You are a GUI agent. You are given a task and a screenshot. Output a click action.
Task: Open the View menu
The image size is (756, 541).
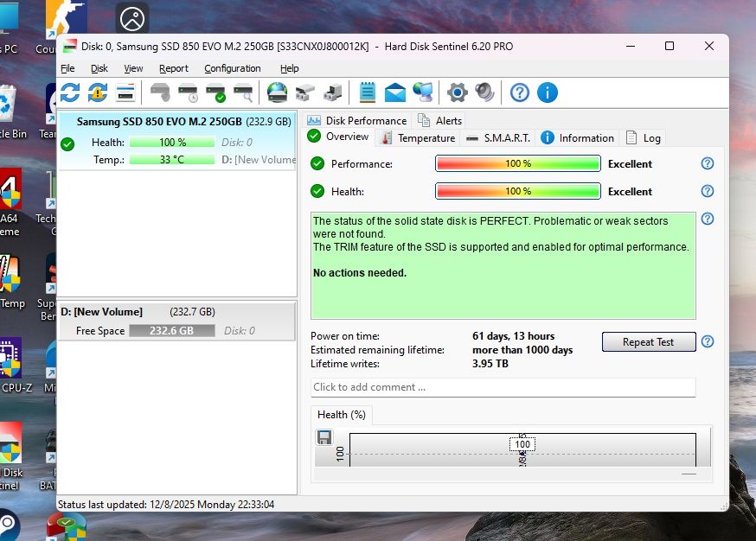click(x=133, y=68)
